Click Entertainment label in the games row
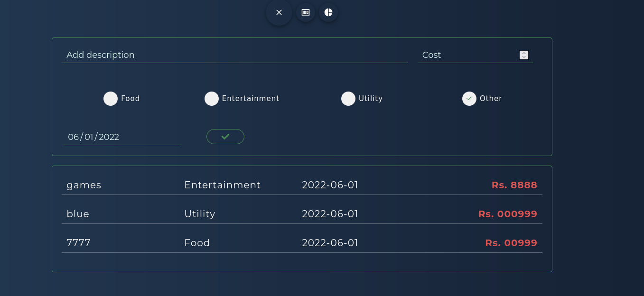This screenshot has width=644, height=296. [x=222, y=185]
